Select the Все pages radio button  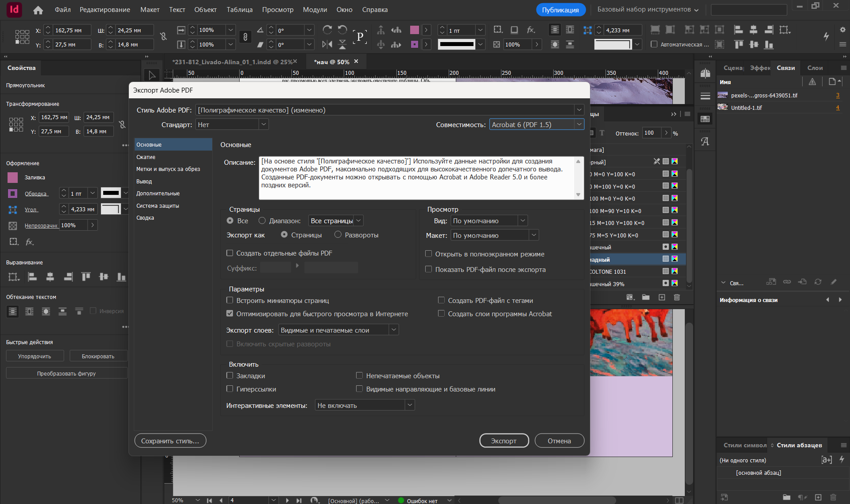click(x=230, y=221)
